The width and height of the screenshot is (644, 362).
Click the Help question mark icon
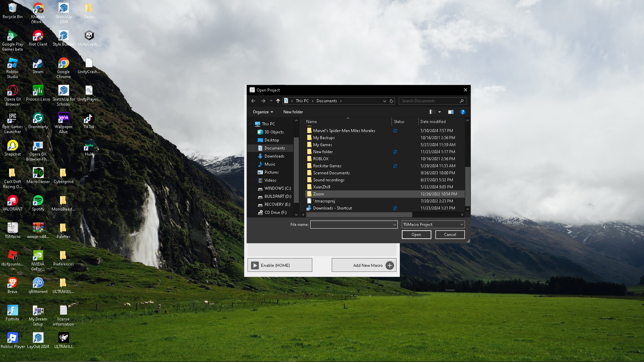coord(463,112)
